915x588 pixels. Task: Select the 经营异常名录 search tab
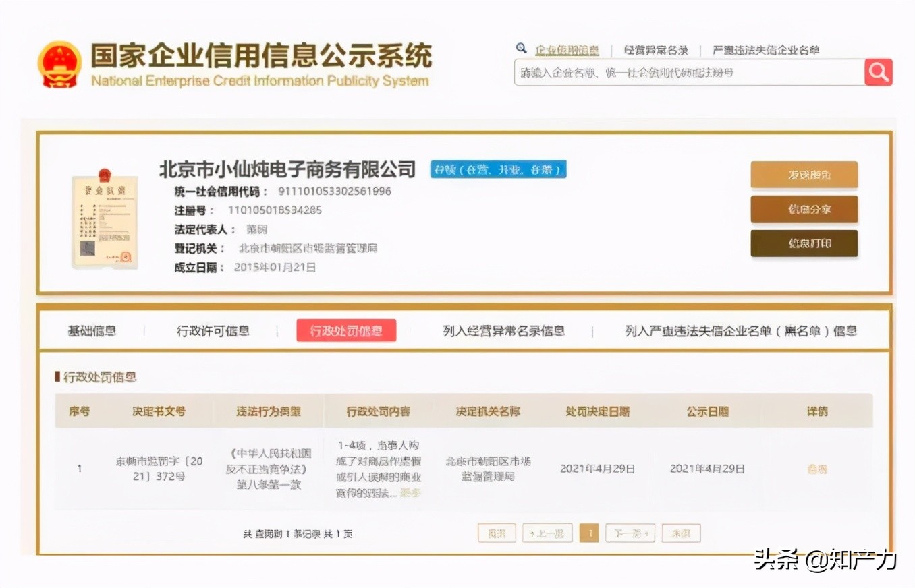point(656,50)
